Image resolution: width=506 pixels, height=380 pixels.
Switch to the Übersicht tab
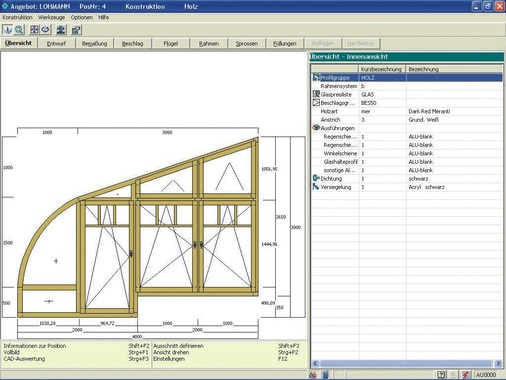coord(19,43)
